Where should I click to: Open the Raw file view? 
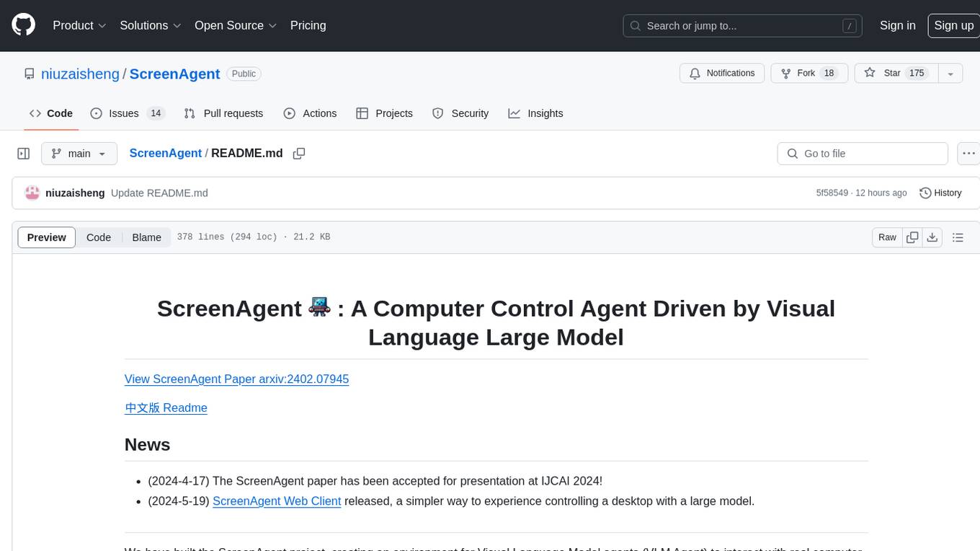pos(887,237)
